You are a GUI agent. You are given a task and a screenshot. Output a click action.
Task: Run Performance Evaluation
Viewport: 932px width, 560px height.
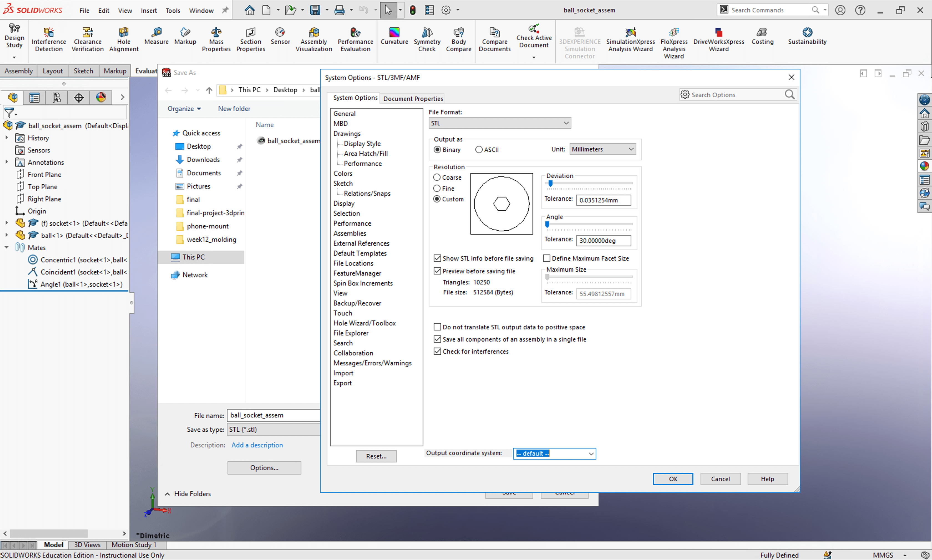pos(355,39)
